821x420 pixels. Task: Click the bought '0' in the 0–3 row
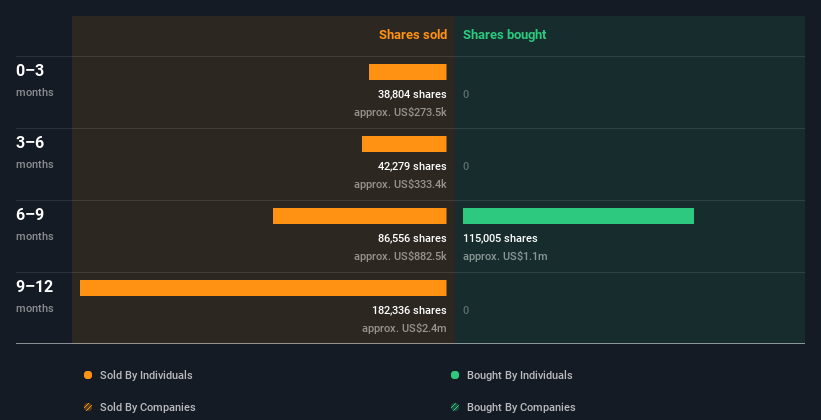click(466, 94)
